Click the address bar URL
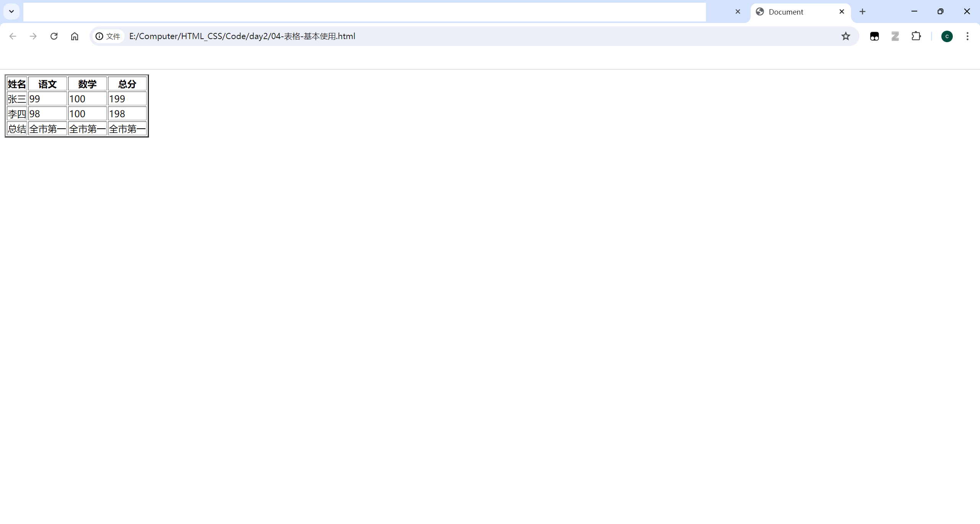 pos(242,36)
